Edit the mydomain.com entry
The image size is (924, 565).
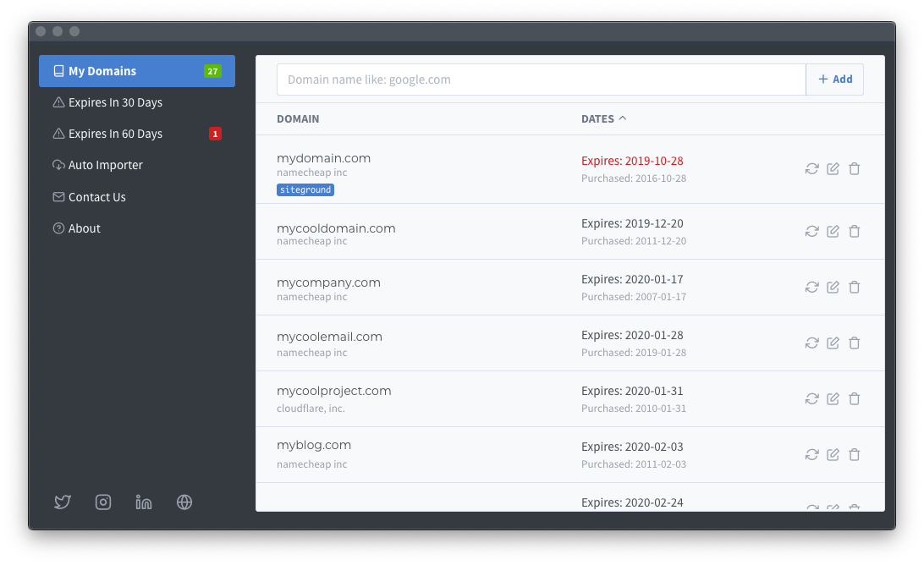point(833,169)
